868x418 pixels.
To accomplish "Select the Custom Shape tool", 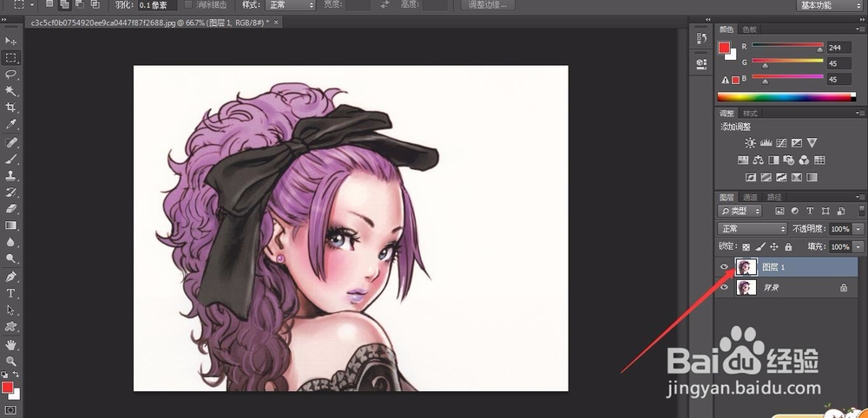I will tap(10, 326).
